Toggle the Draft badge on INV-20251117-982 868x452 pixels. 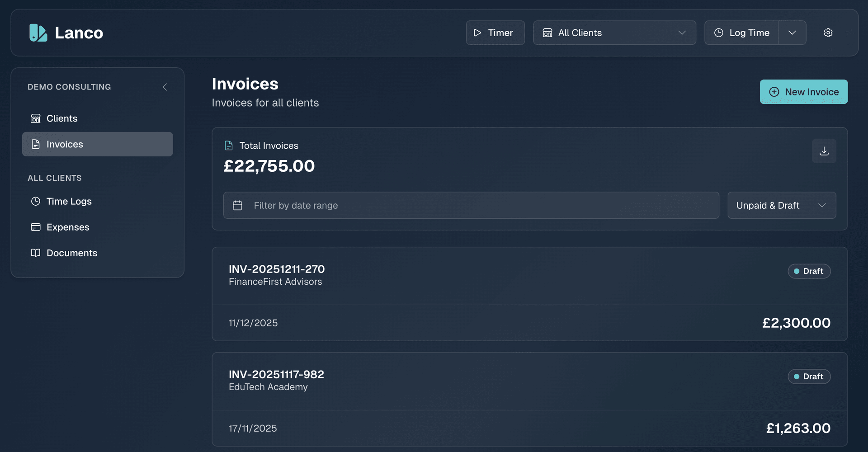click(809, 376)
